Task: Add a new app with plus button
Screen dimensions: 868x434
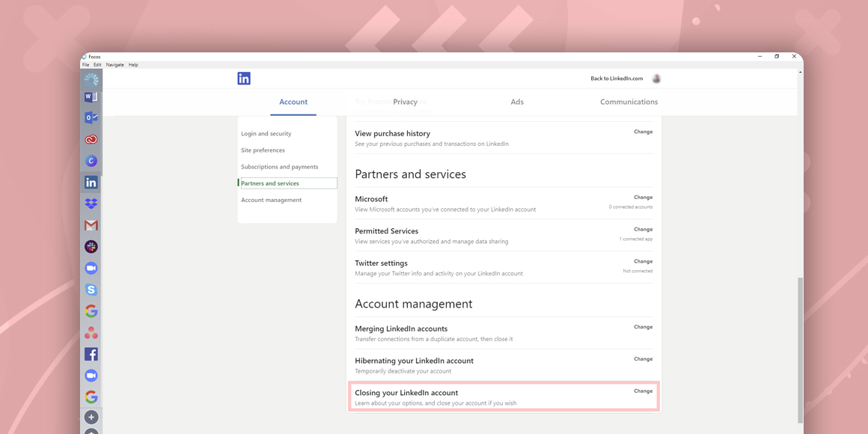Action: [91, 417]
